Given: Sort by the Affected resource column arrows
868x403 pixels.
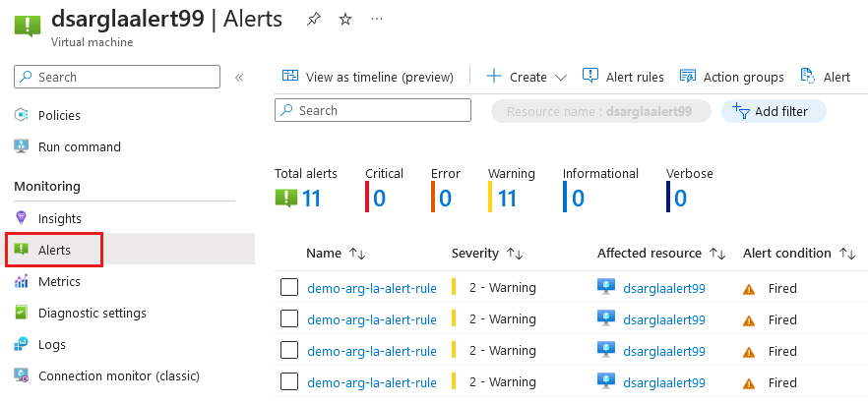Looking at the screenshot, I should 717,254.
